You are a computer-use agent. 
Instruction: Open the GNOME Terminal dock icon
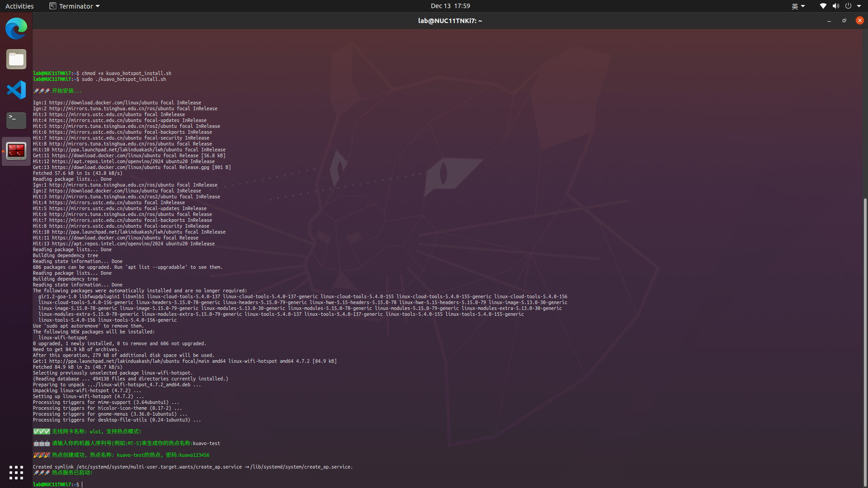tap(16, 120)
